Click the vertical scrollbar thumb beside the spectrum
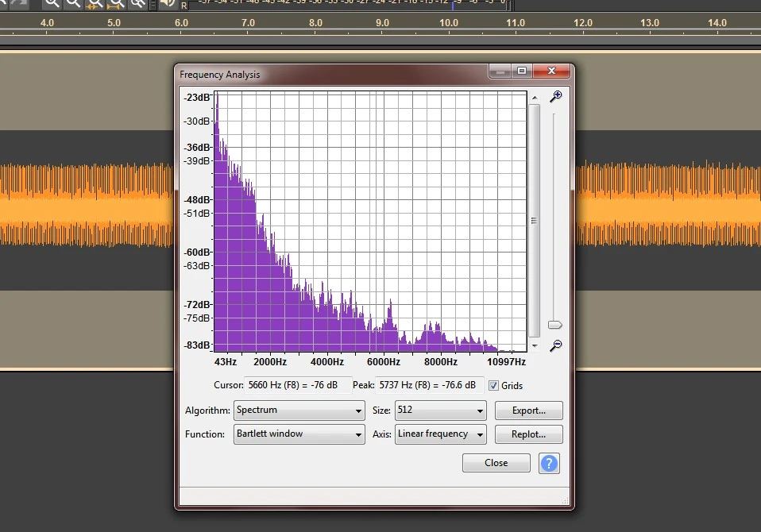The height and width of the screenshot is (532, 761). (535, 221)
